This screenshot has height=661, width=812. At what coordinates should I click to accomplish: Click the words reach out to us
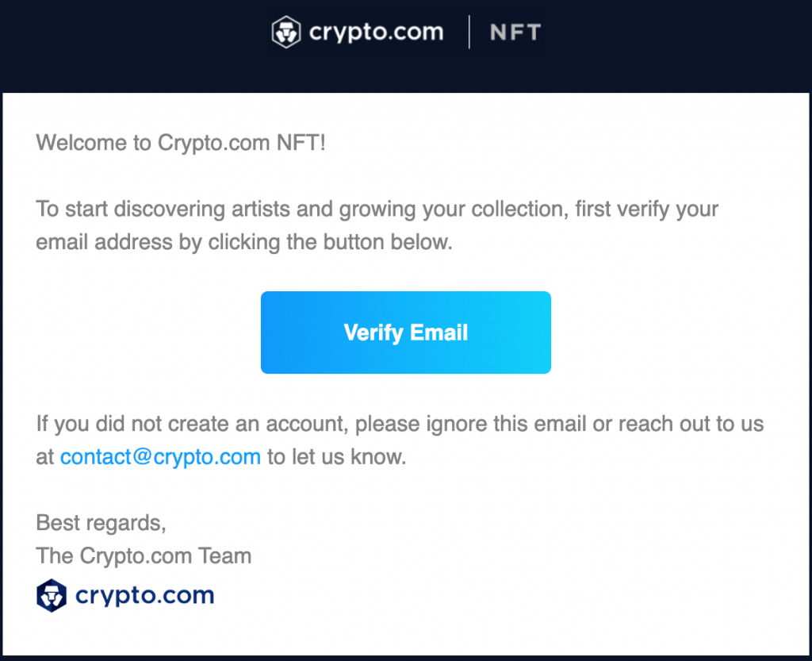(691, 424)
